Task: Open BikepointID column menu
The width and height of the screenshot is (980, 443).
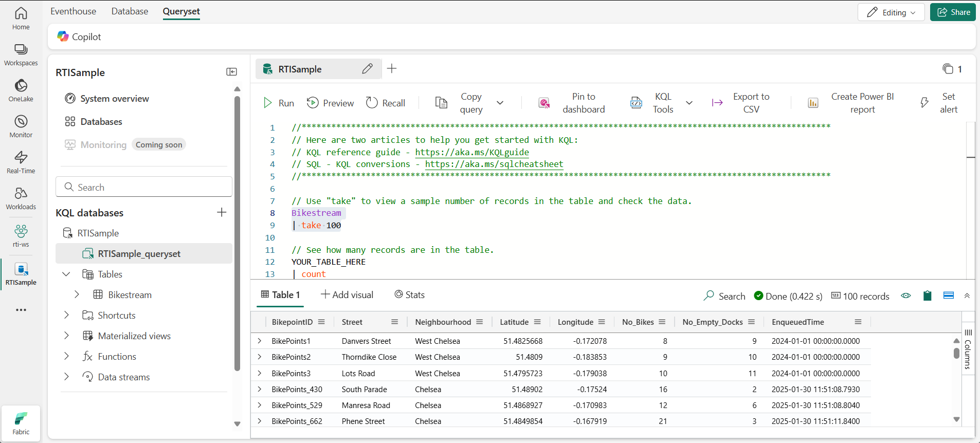Action: click(x=321, y=322)
